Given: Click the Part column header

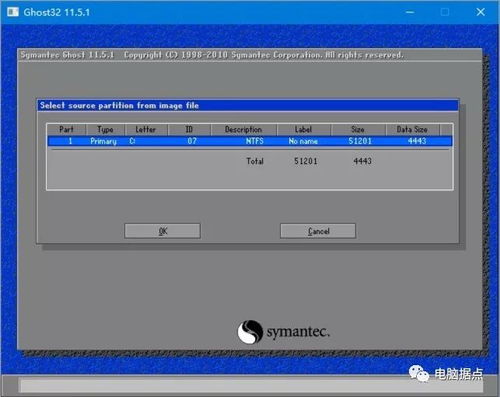Looking at the screenshot, I should pyautogui.click(x=66, y=129).
